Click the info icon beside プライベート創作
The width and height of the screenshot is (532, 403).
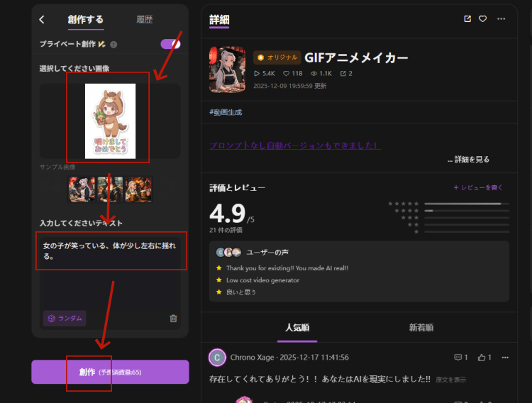click(x=114, y=45)
